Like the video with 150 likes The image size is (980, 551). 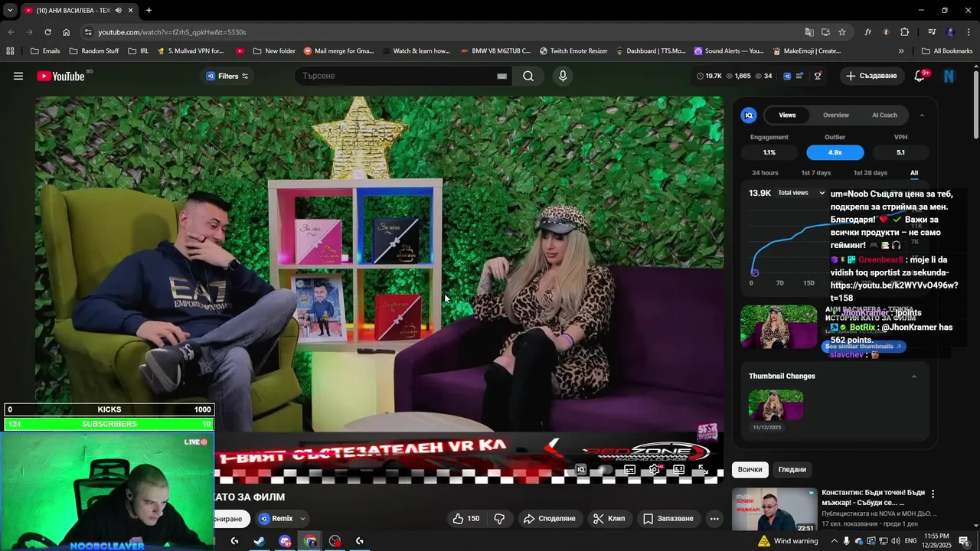(465, 519)
